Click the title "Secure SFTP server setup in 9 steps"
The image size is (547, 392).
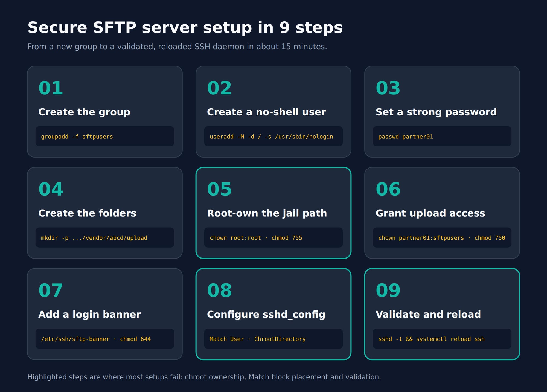coord(185,28)
